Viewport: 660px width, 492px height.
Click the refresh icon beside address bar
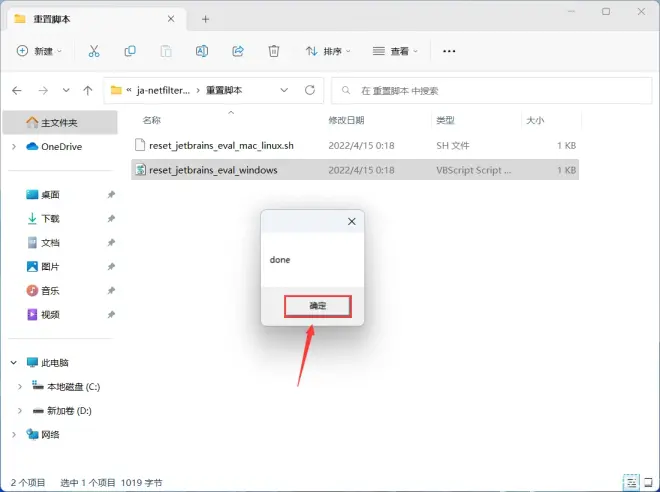[x=310, y=90]
